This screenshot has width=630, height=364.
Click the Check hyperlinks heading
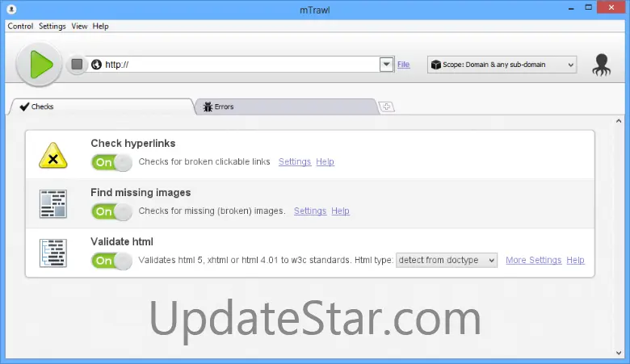pos(133,144)
